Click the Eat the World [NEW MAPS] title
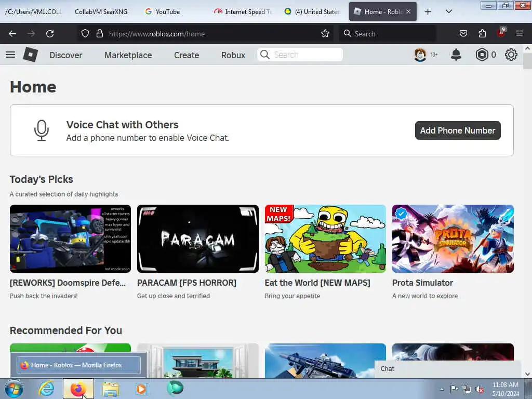The image size is (532, 399). 317,283
